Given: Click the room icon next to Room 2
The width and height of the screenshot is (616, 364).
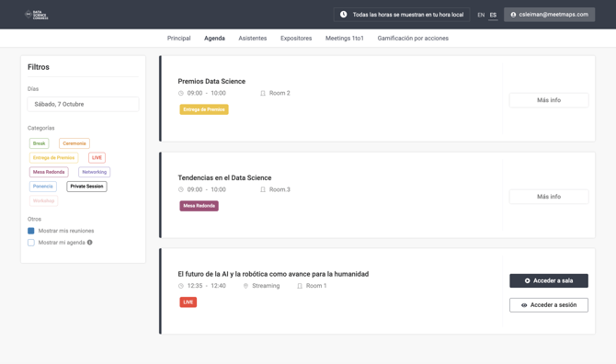Looking at the screenshot, I should click(x=263, y=94).
